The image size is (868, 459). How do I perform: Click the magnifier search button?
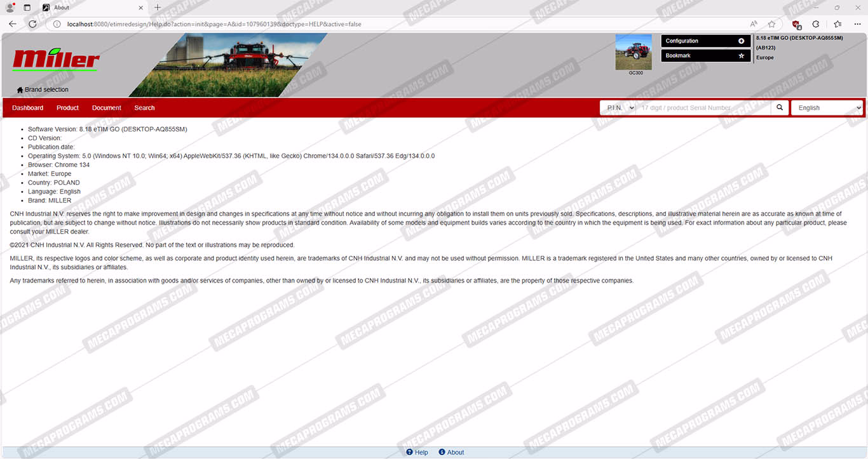(780, 108)
